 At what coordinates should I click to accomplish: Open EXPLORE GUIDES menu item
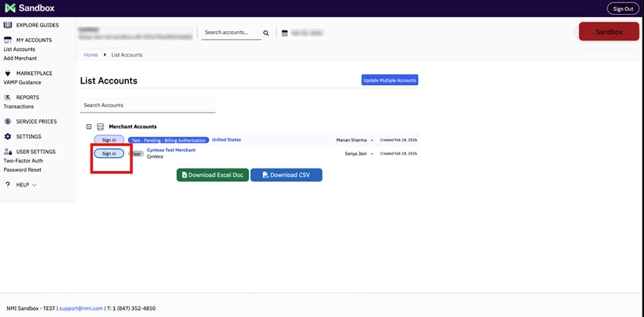point(37,25)
